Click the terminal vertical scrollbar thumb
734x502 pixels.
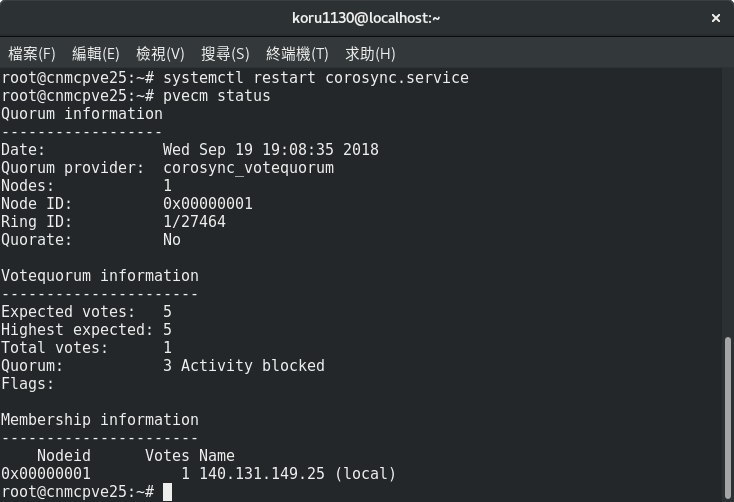pyautogui.click(x=727, y=418)
